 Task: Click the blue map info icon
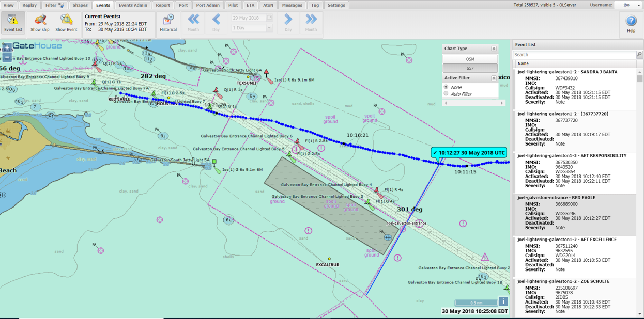point(503,301)
